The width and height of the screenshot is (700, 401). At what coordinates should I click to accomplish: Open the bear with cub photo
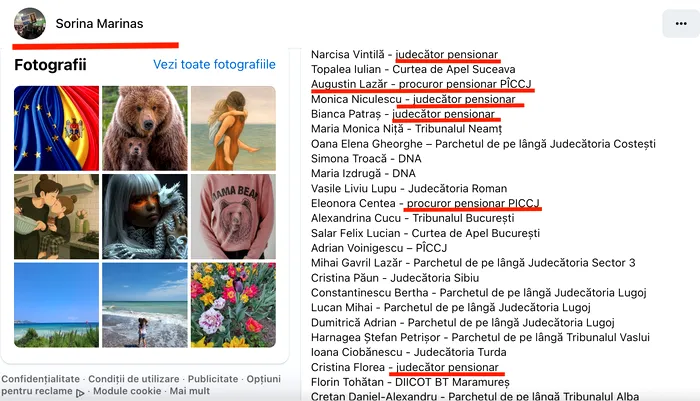point(145,128)
